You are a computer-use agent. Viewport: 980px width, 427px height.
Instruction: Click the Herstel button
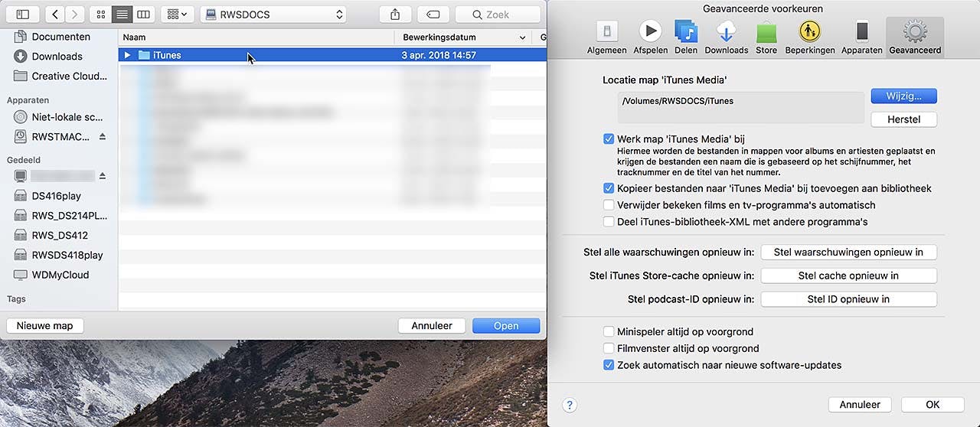pos(903,119)
